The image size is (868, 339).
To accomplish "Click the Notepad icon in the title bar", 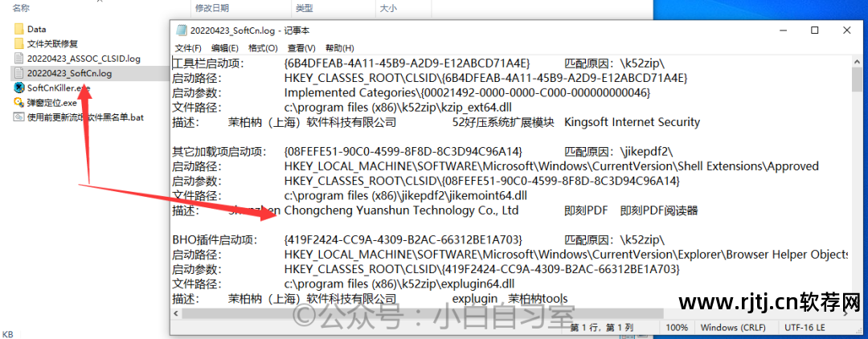I will pos(181,31).
